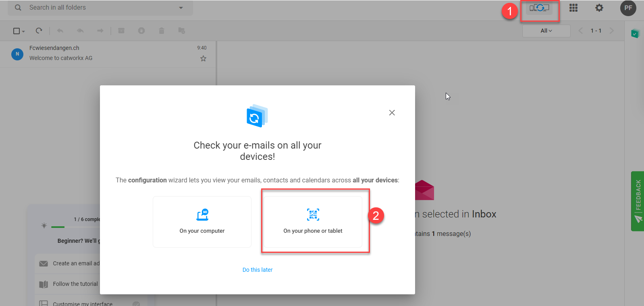Tick the select-all messages checkbox
The height and width of the screenshot is (306, 644).
tap(17, 31)
